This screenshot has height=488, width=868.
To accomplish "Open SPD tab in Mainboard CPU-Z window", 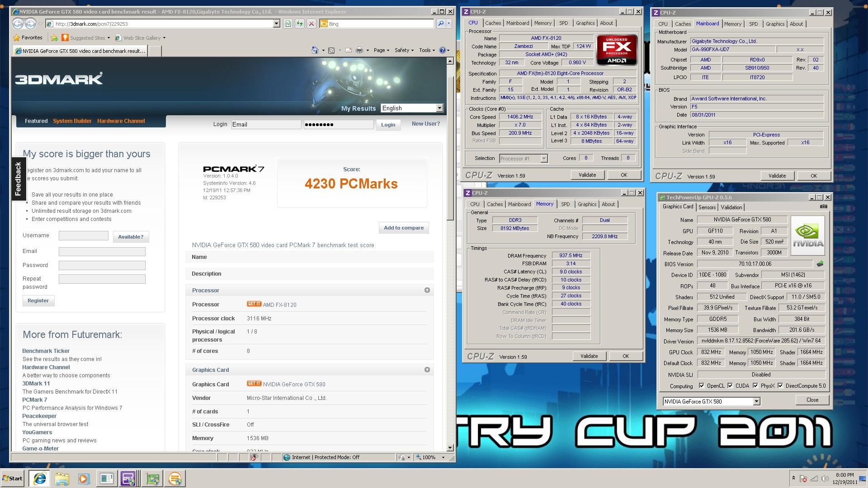I will coord(753,24).
